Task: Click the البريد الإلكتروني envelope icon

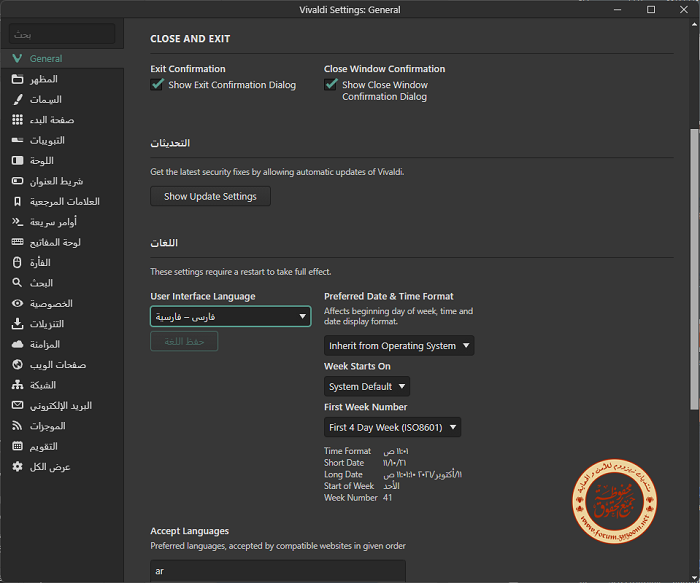Action: click(17, 405)
